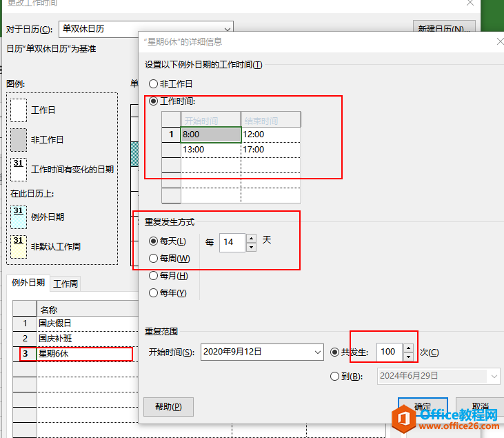The image size is (504, 438).
Task: Click the 非默认工作周 legend swatch
Action: (x=19, y=247)
